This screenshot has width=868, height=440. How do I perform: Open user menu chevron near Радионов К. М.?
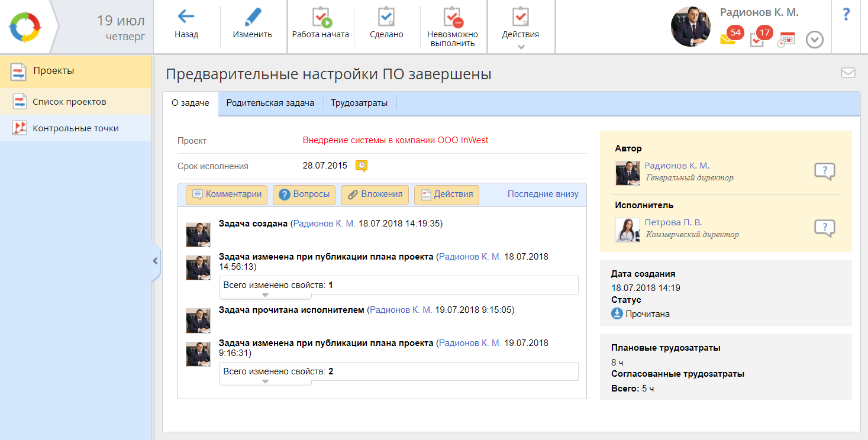815,40
